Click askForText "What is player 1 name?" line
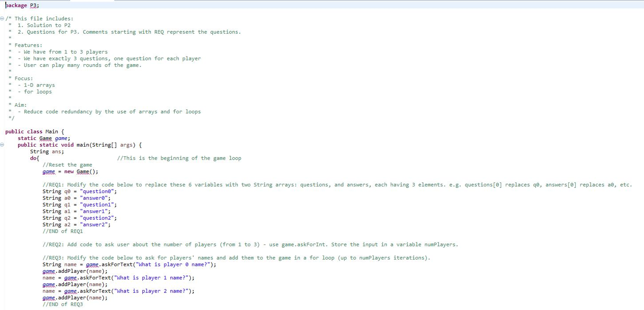Screen dimensions: 644x310 tap(118, 278)
